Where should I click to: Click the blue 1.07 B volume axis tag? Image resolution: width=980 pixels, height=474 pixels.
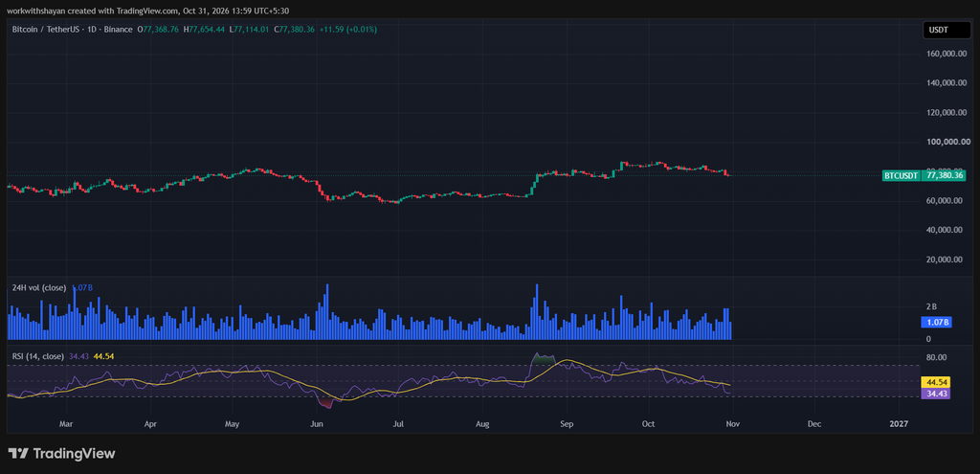936,323
